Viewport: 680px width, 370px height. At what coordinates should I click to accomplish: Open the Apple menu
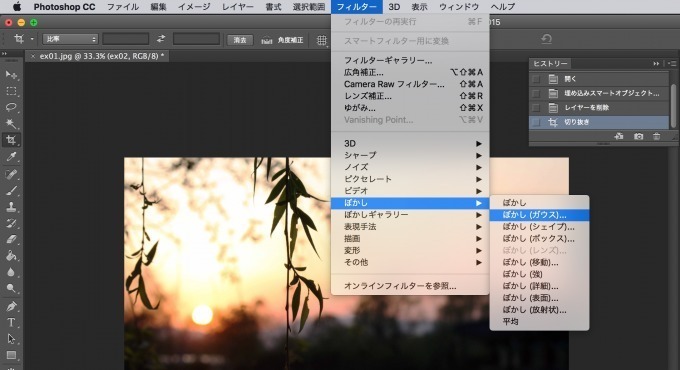(x=17, y=7)
